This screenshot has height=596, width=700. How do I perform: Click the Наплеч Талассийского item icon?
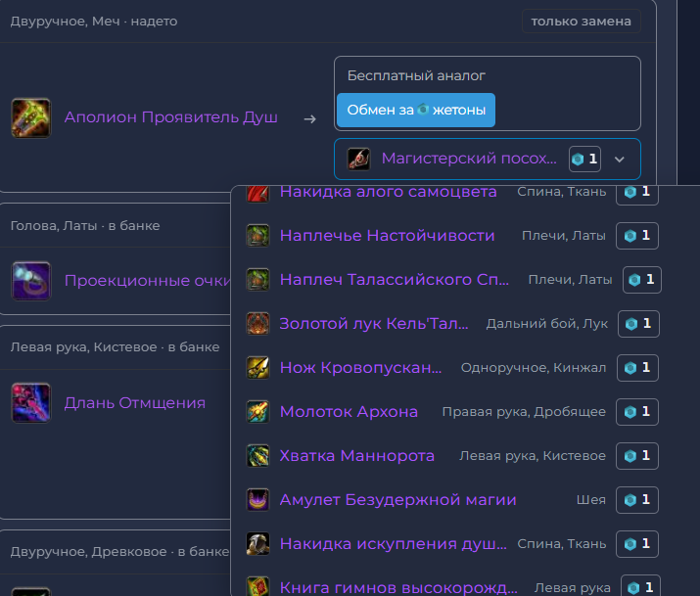pos(258,280)
